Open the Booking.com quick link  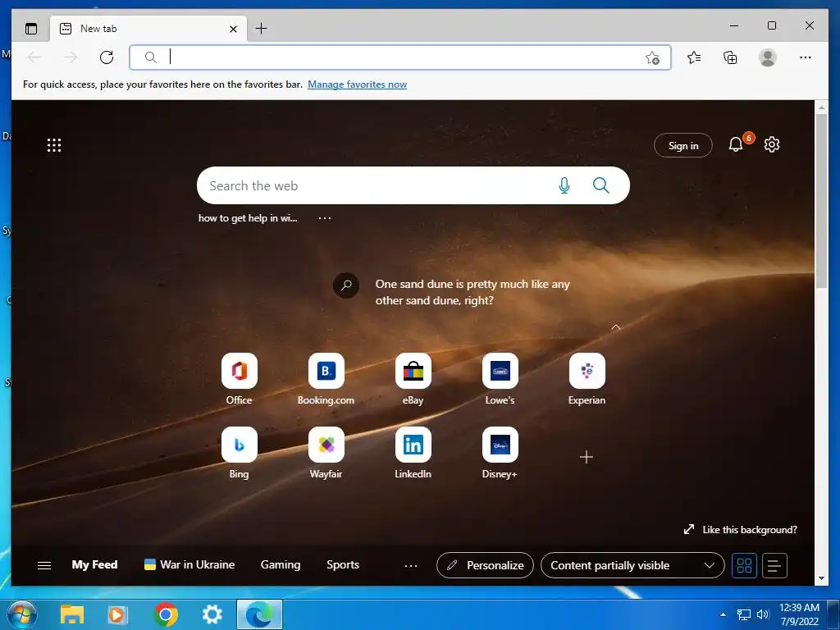[x=326, y=379]
